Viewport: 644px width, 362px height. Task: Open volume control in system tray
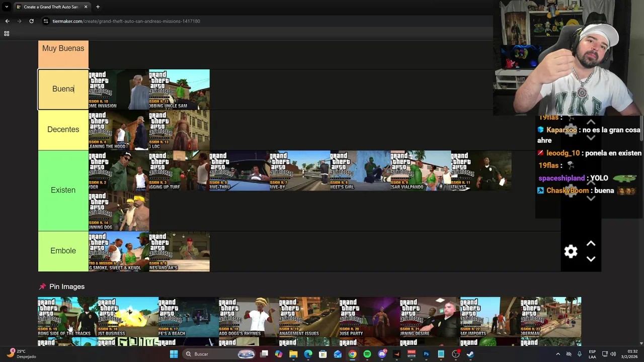click(x=613, y=354)
